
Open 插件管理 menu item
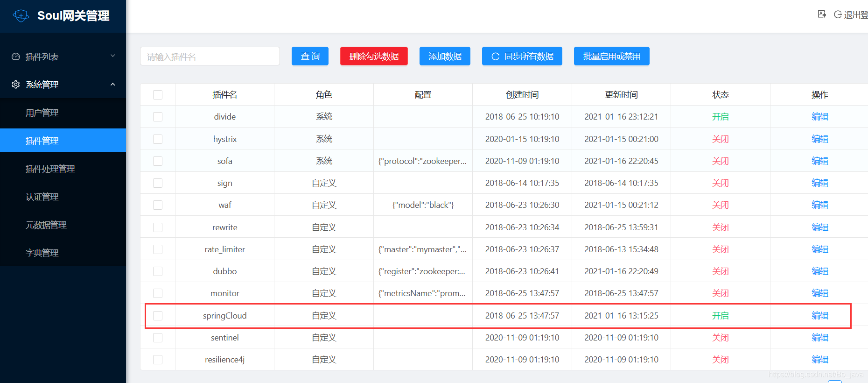coord(63,141)
